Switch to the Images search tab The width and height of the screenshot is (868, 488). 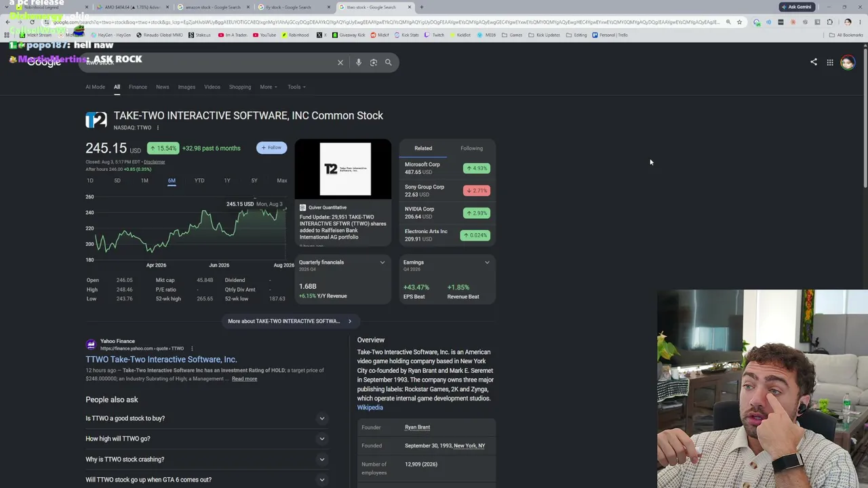pyautogui.click(x=186, y=87)
